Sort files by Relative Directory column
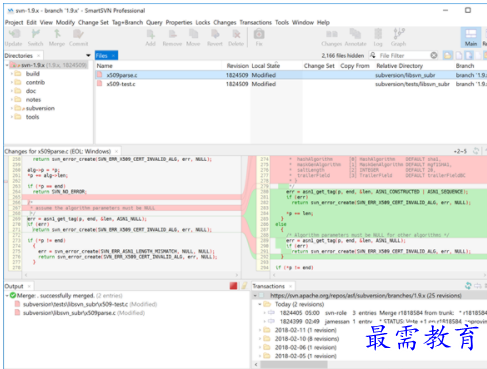 (x=413, y=66)
